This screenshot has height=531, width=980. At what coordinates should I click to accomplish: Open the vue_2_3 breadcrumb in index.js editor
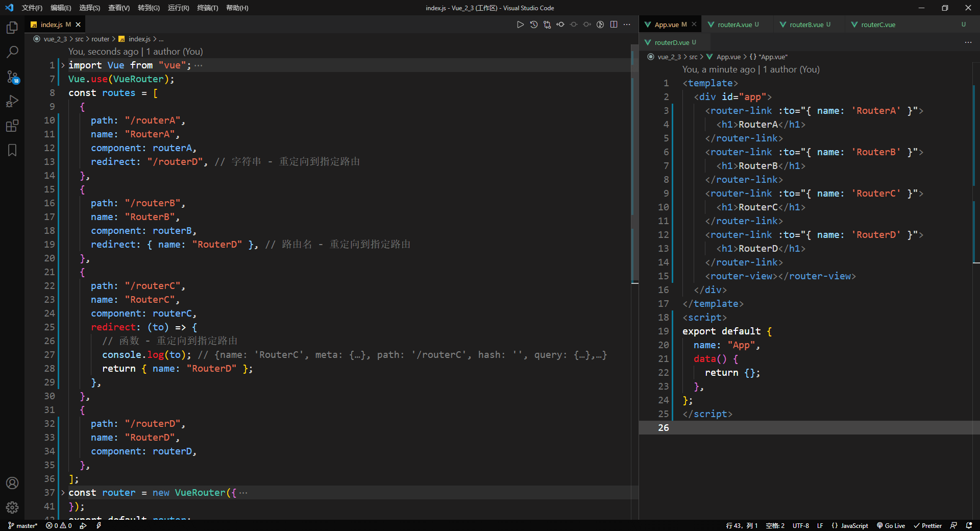[55, 39]
